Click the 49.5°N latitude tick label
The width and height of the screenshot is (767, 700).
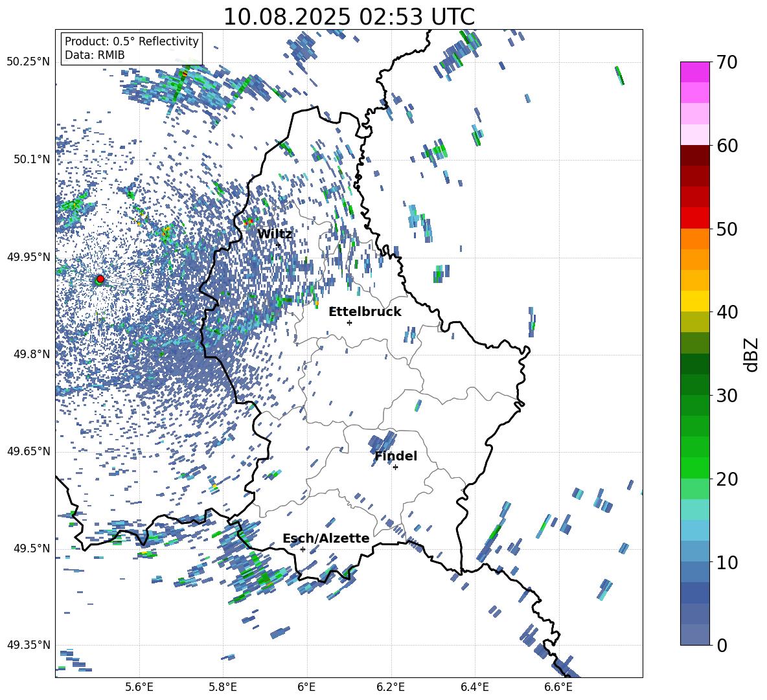(x=31, y=548)
